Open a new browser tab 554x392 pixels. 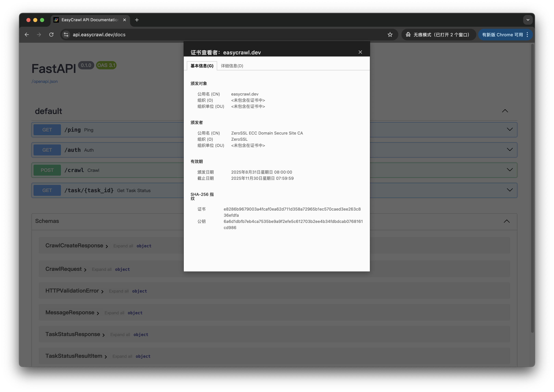pyautogui.click(x=137, y=20)
